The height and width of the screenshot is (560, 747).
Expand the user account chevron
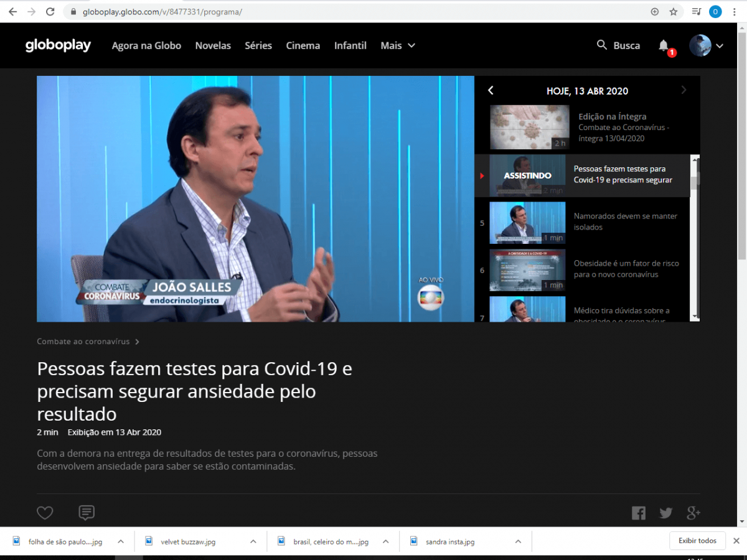720,46
